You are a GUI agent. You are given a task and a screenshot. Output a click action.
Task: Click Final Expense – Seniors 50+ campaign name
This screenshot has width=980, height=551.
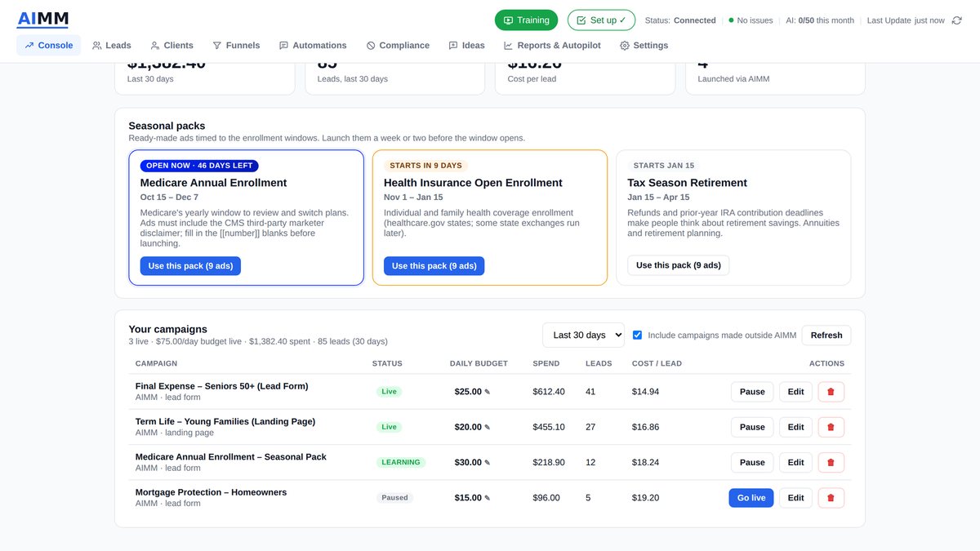[222, 386]
